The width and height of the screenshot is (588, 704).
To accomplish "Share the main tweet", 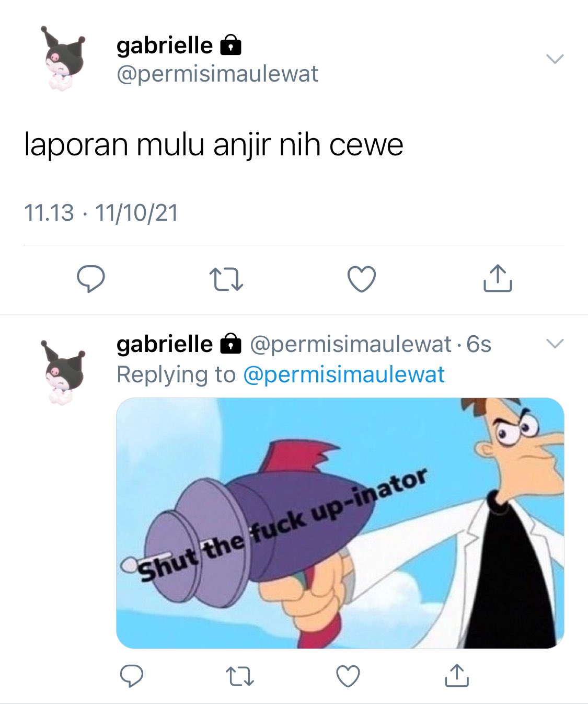I will (x=497, y=278).
